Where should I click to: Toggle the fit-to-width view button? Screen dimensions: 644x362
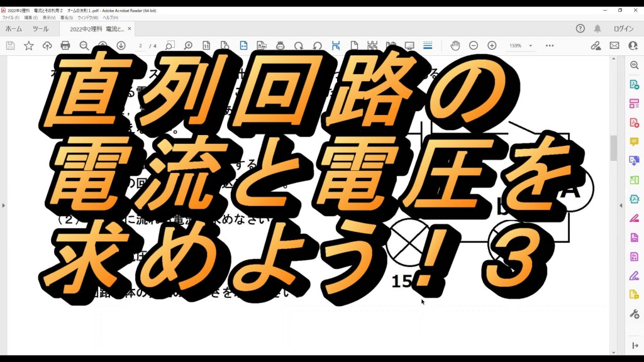(x=243, y=46)
